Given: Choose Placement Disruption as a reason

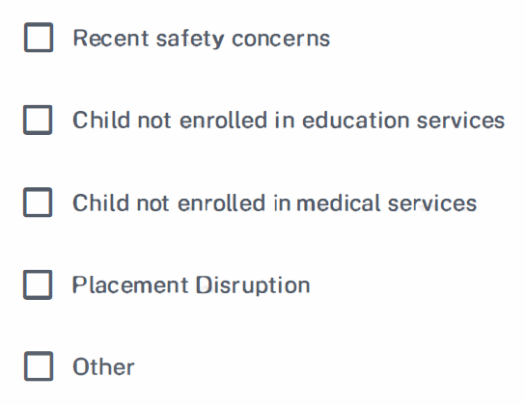Looking at the screenshot, I should (x=38, y=285).
